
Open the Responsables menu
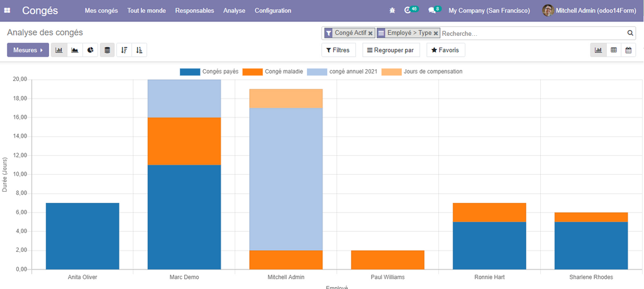point(194,11)
